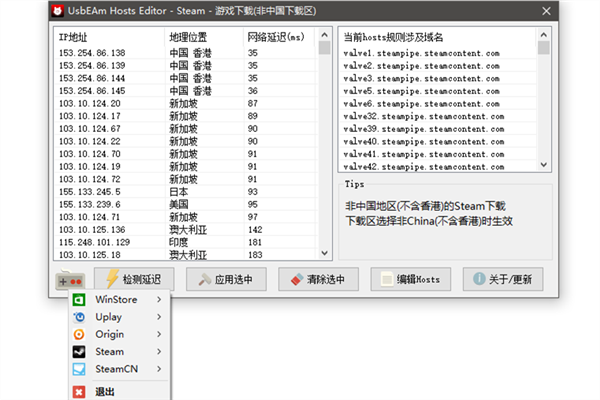Select IP row 153.254.86.138

point(186,53)
